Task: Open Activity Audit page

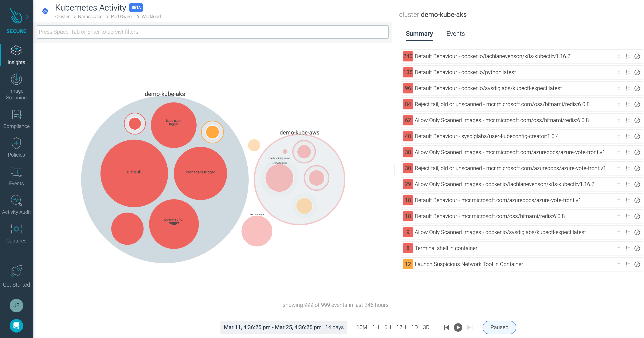Action: 16,205
